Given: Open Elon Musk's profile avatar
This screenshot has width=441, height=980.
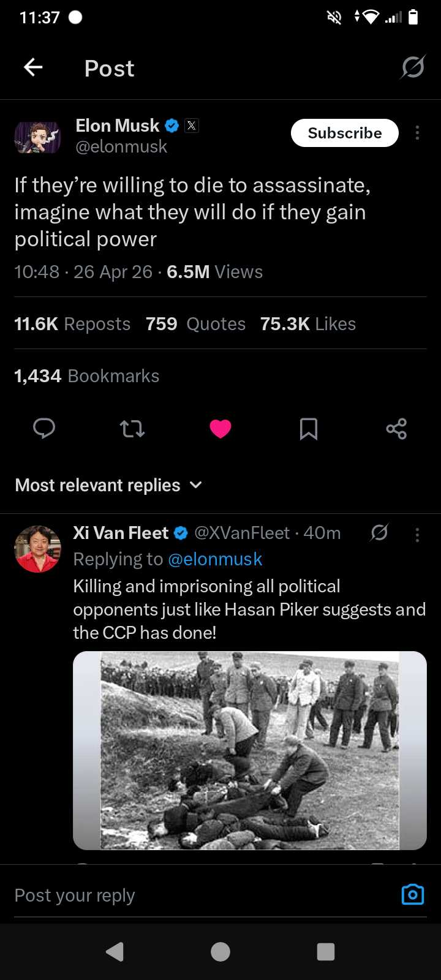Looking at the screenshot, I should (37, 137).
